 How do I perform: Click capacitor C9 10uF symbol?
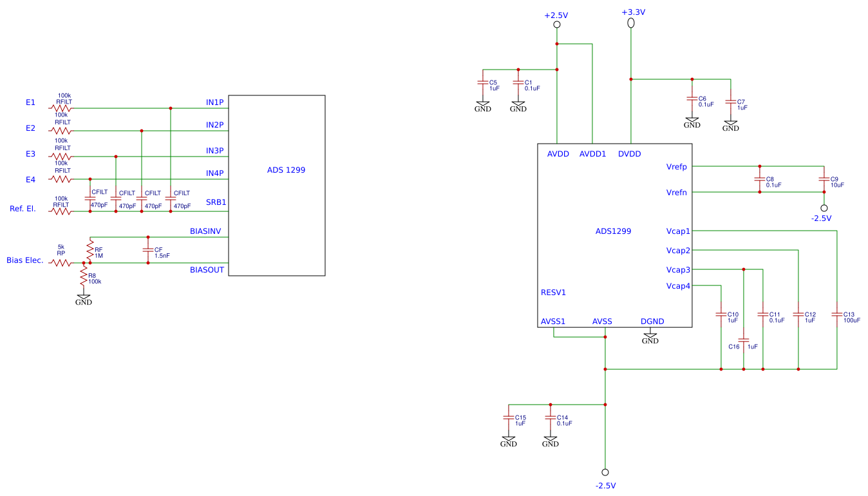pyautogui.click(x=824, y=179)
